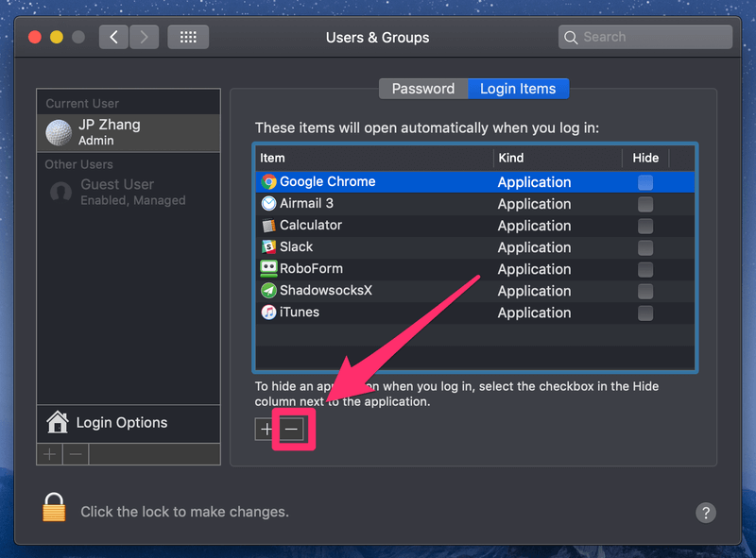Screen dimensions: 756x558
Task: Toggle Hide checkbox for Airmail 3
Action: click(645, 204)
